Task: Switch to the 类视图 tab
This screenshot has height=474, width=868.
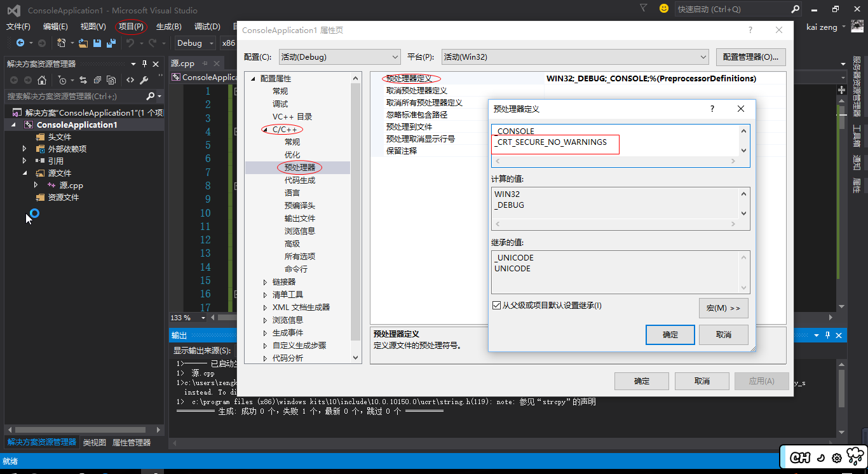Action: [94, 442]
